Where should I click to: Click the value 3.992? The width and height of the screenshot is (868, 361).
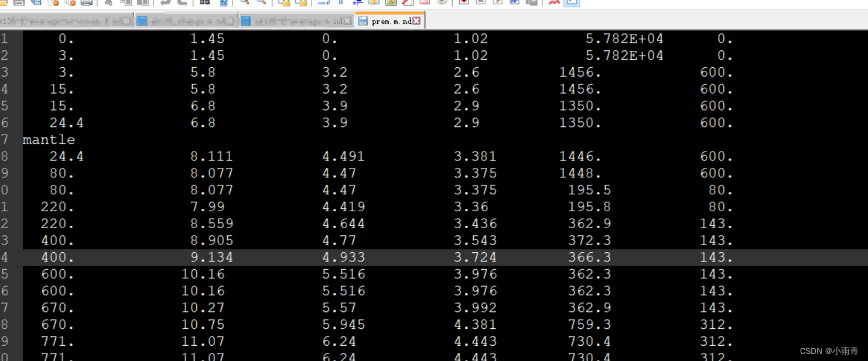(x=475, y=308)
